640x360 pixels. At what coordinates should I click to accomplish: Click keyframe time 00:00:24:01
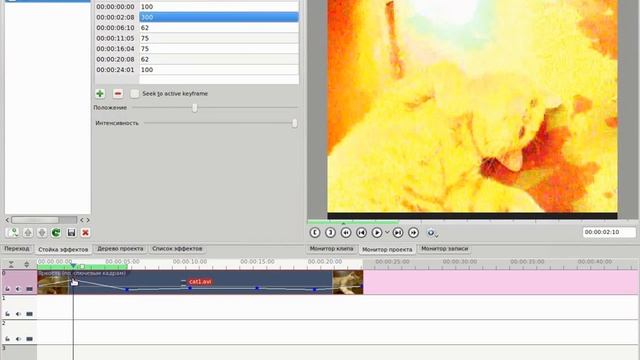tap(116, 70)
